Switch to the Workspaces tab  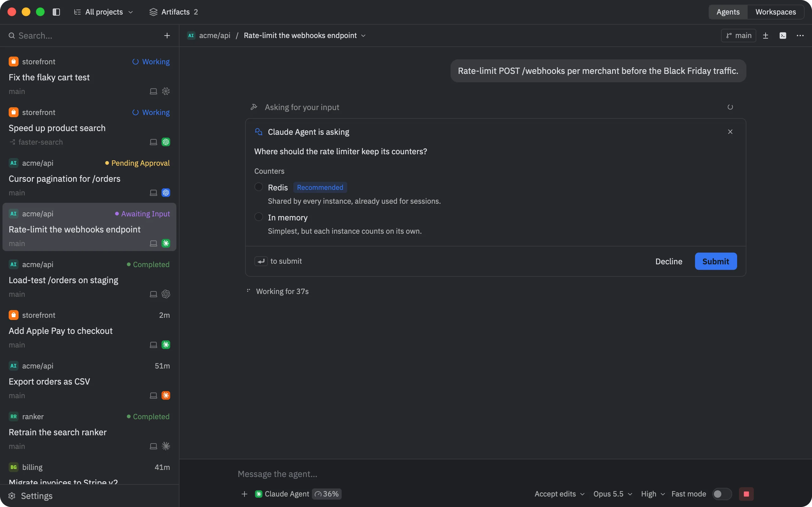[775, 12]
